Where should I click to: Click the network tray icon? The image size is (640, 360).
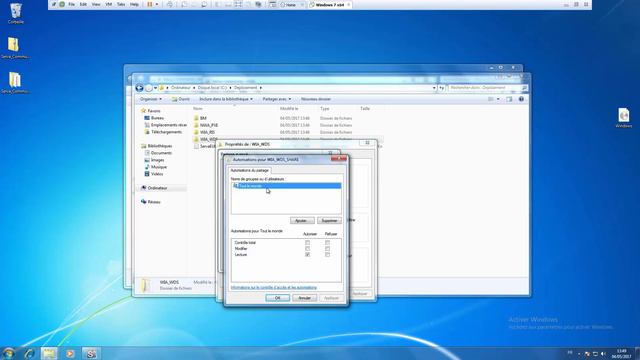(595, 353)
